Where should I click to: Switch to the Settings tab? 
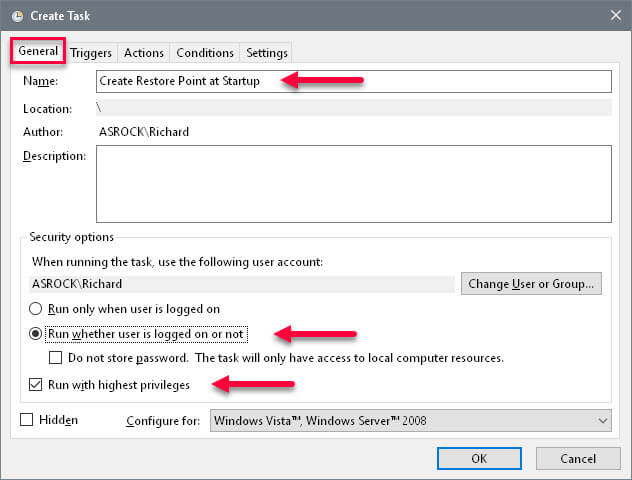pyautogui.click(x=266, y=53)
